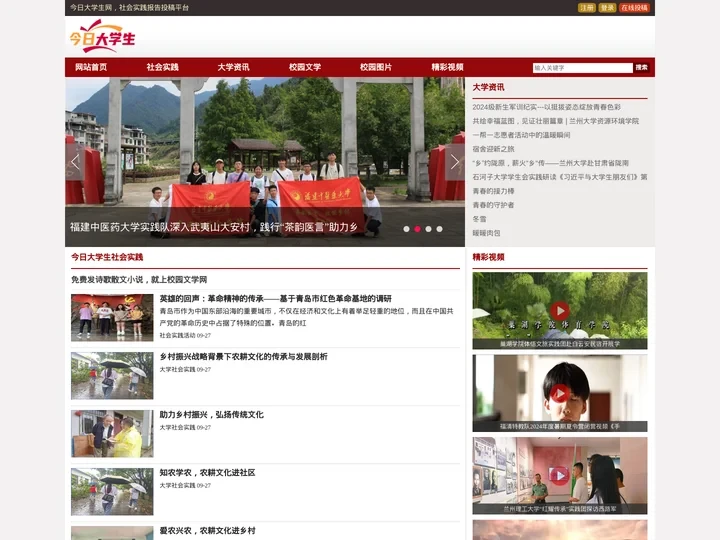Select the first carousel dot
Screen dimensions: 720x540
point(406,229)
